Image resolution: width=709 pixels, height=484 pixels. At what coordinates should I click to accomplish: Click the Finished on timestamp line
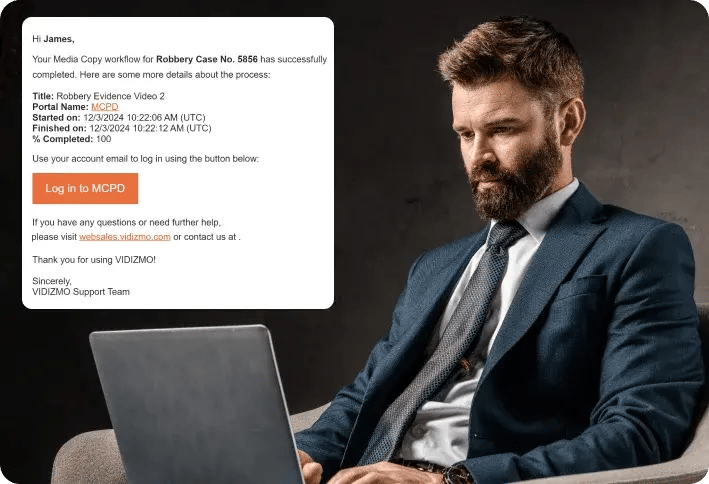(122, 128)
